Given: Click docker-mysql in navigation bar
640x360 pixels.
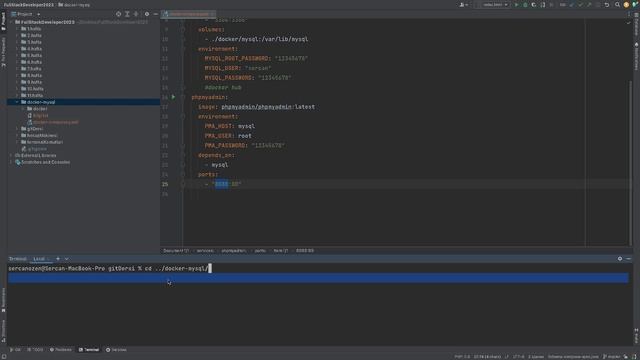Looking at the screenshot, I should tap(74, 5).
